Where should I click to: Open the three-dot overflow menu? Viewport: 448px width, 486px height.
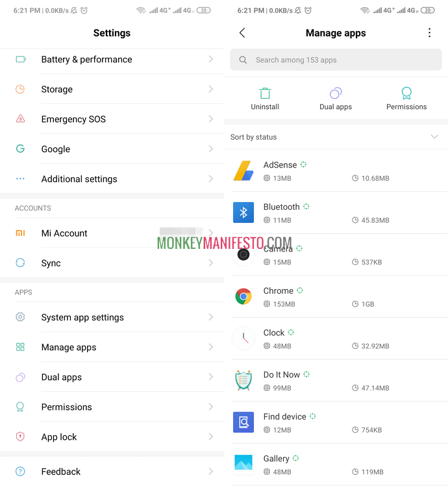[x=429, y=32]
